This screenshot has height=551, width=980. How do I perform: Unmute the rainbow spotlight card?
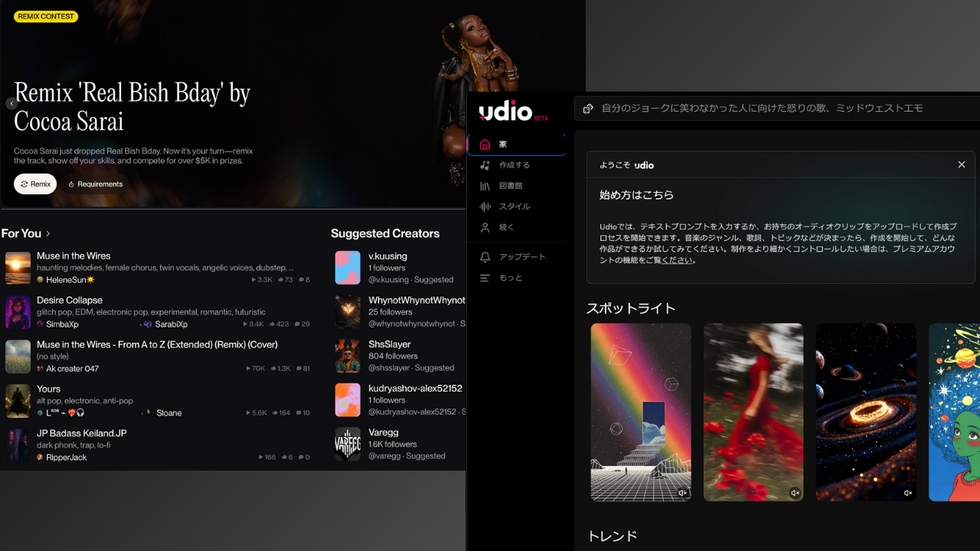click(682, 493)
